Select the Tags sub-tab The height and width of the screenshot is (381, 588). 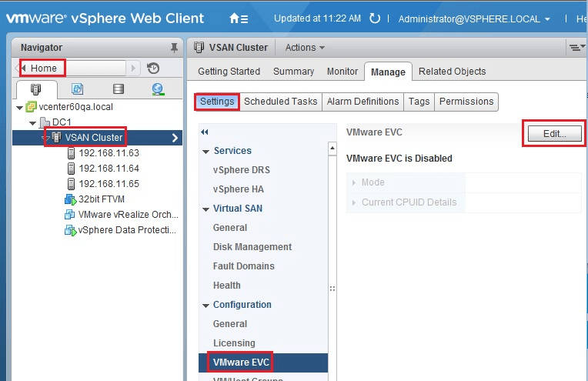coord(419,102)
